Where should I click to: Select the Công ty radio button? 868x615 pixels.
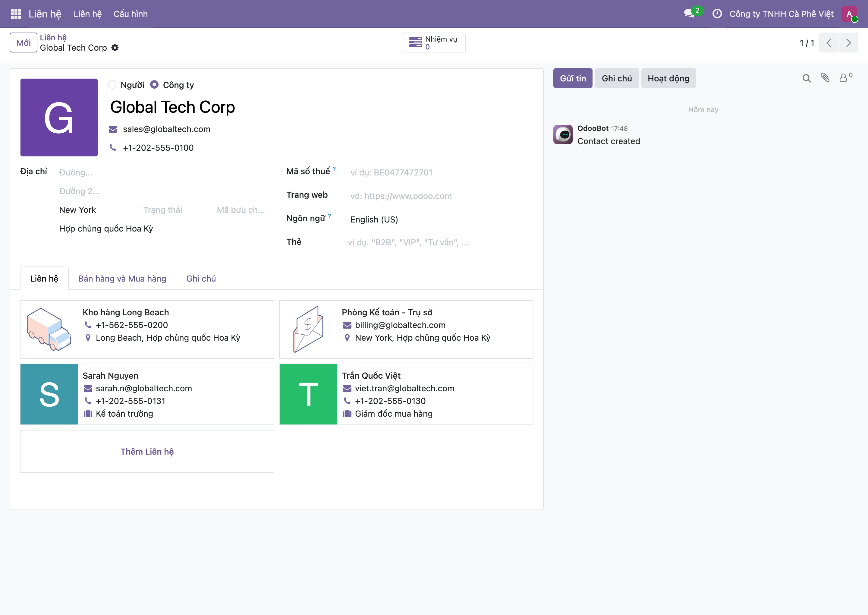[x=154, y=84]
